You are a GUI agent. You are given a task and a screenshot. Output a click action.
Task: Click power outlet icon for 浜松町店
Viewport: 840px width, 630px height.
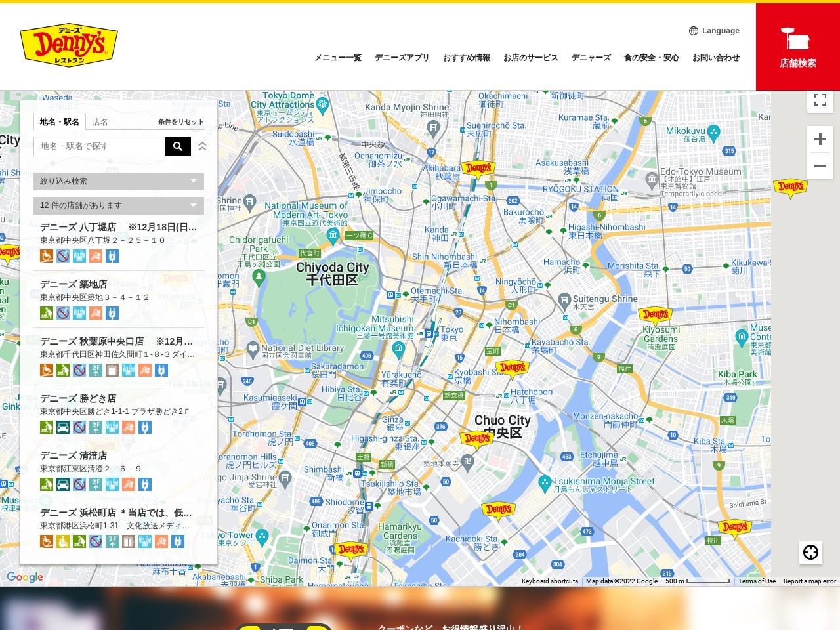[178, 541]
